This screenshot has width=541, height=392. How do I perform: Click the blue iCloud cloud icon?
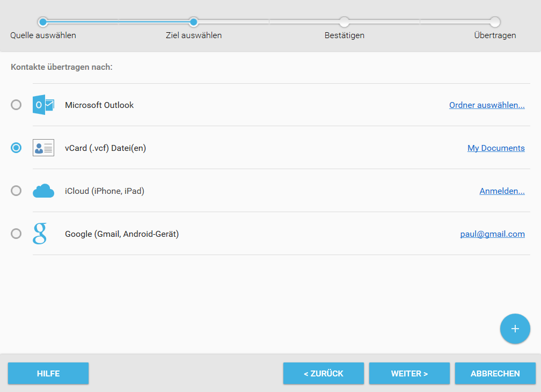(x=43, y=191)
